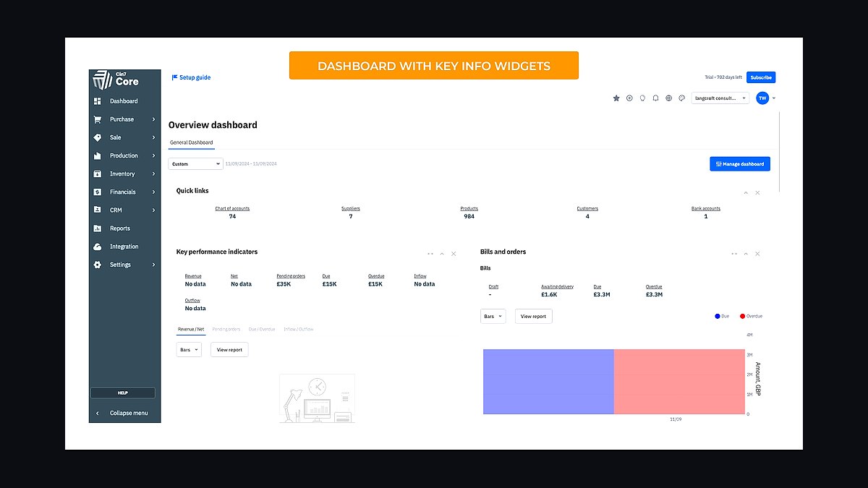The height and width of the screenshot is (488, 868).
Task: Click the Production factory icon in sidebar
Action: (97, 155)
